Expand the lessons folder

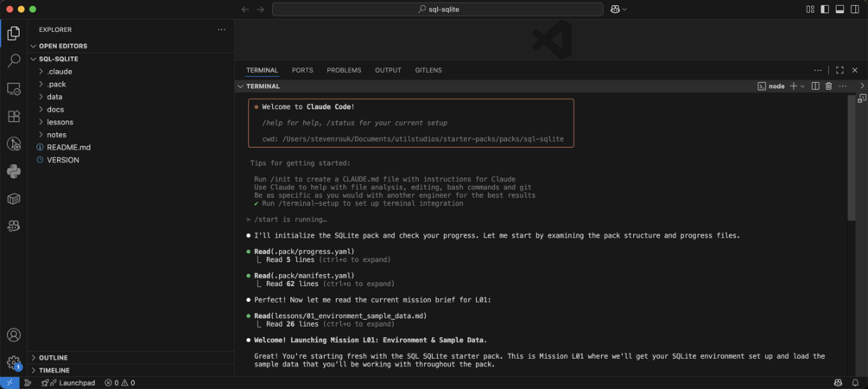(x=130, y=122)
